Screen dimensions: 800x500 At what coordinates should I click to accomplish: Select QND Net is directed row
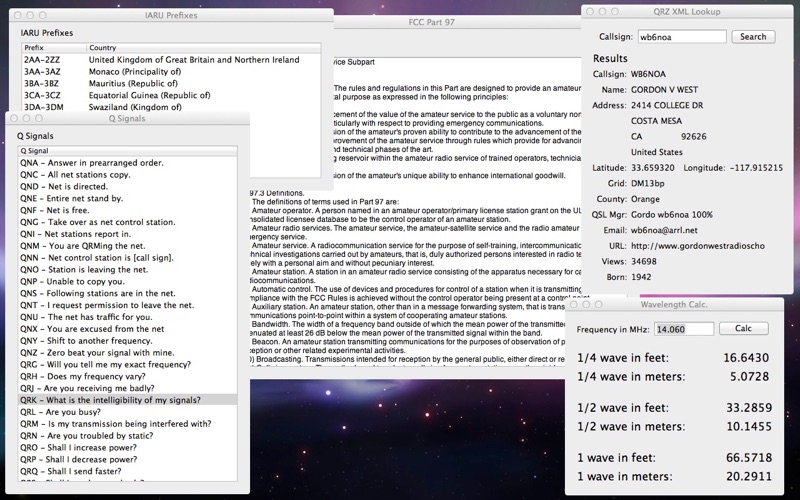[x=128, y=186]
